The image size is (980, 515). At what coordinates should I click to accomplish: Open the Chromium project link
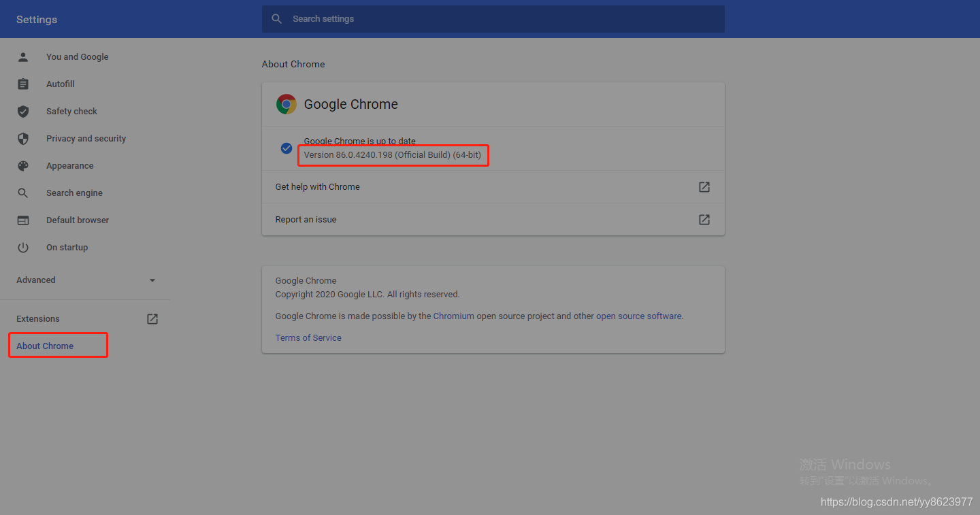click(453, 316)
